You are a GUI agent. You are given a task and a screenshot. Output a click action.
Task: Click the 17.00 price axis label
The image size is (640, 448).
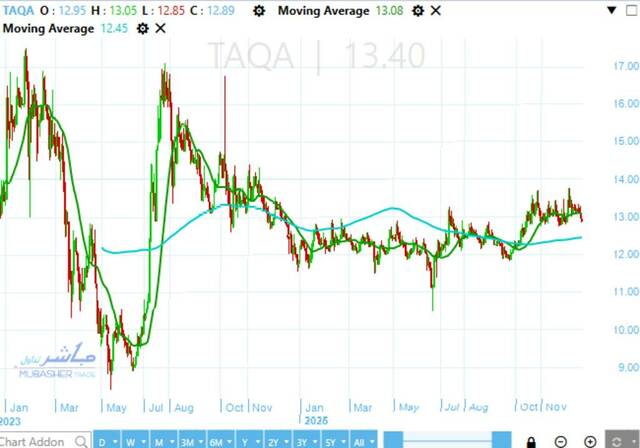pos(627,66)
